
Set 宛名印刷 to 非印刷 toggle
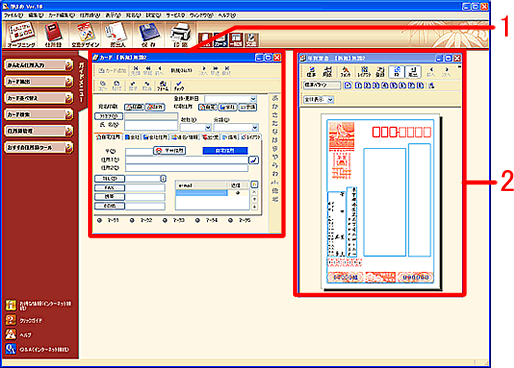coord(155,107)
